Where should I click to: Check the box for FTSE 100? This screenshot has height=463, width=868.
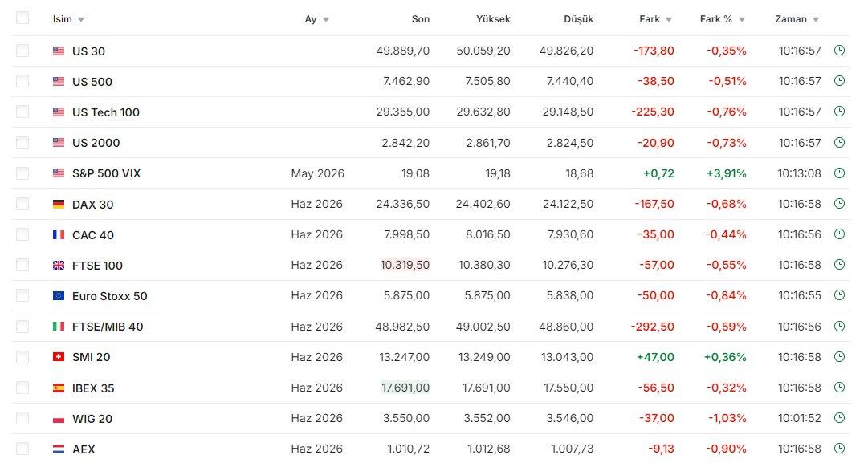[22, 265]
